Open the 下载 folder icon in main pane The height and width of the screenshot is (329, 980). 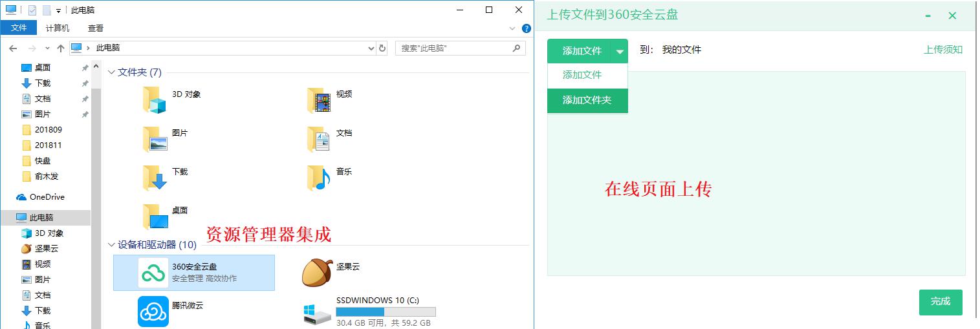[155, 178]
